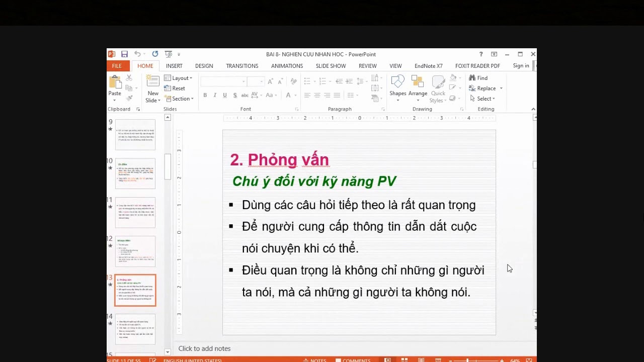
Task: Open character spacing dropdown
Action: [256, 95]
